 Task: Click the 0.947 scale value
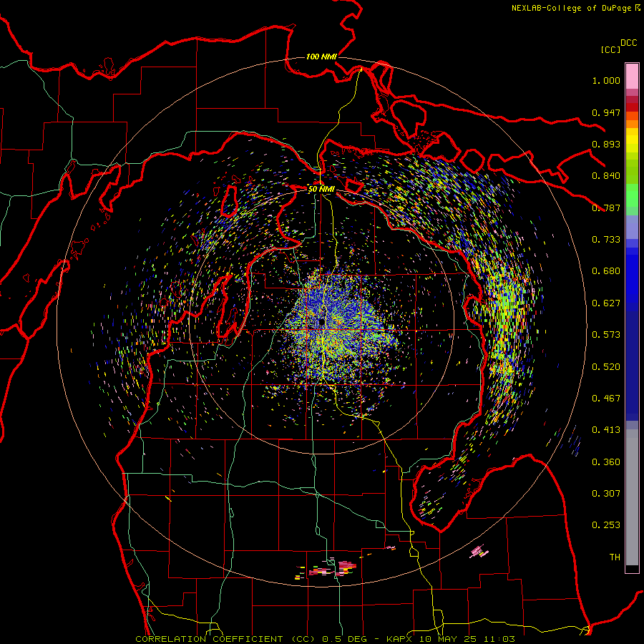[606, 112]
